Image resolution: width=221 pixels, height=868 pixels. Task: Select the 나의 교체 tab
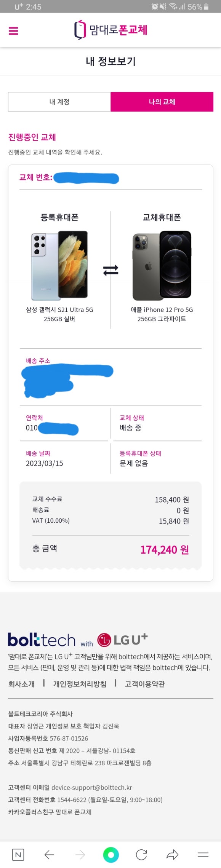(x=162, y=102)
